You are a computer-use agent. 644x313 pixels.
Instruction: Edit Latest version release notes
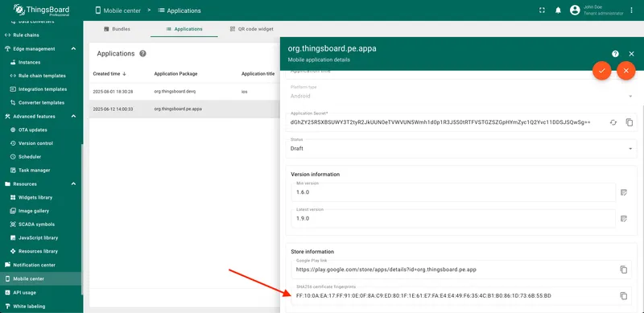coord(624,219)
